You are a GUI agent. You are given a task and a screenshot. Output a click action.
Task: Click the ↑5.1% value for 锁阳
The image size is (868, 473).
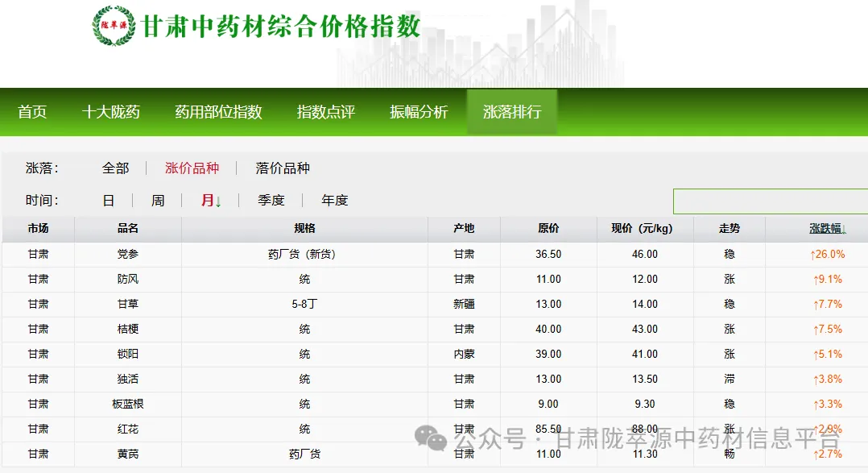pyautogui.click(x=828, y=354)
